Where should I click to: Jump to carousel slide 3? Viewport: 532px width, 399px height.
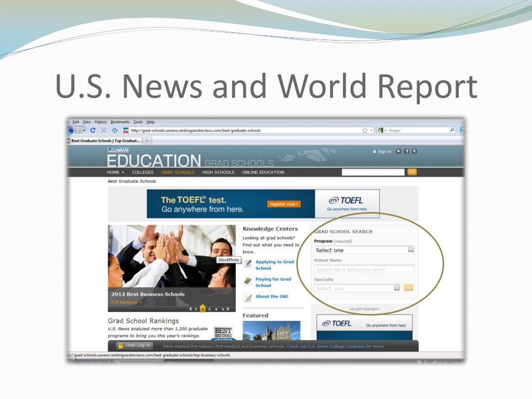point(209,309)
